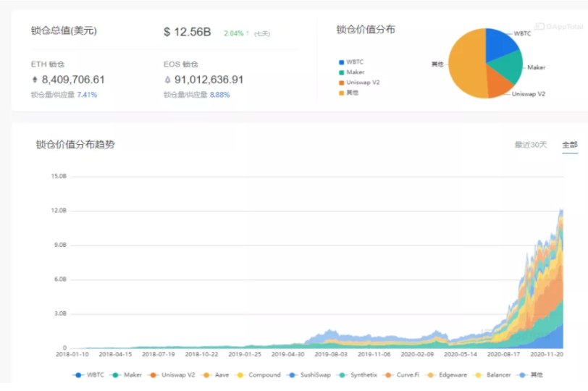Click the Maker label beside the pie chart

537,67
